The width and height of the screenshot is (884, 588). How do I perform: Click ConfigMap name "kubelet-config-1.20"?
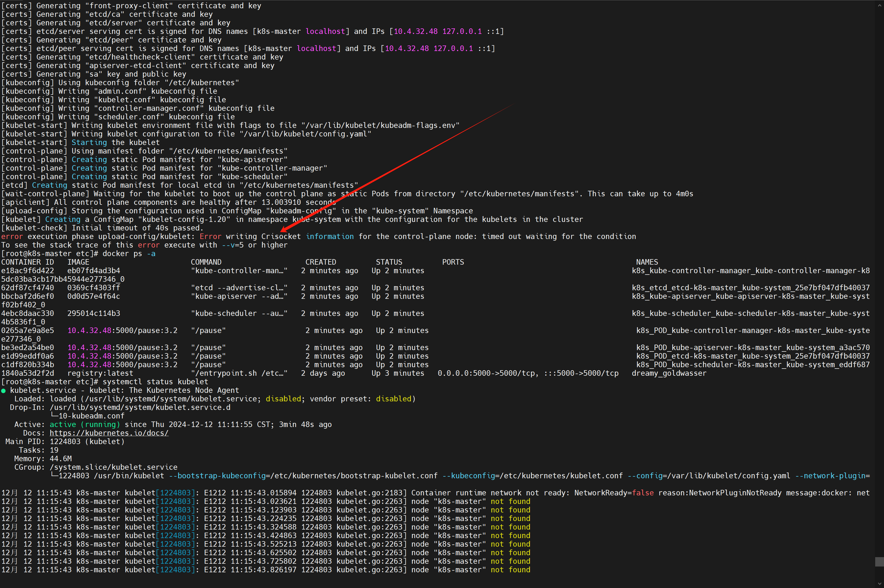point(184,220)
